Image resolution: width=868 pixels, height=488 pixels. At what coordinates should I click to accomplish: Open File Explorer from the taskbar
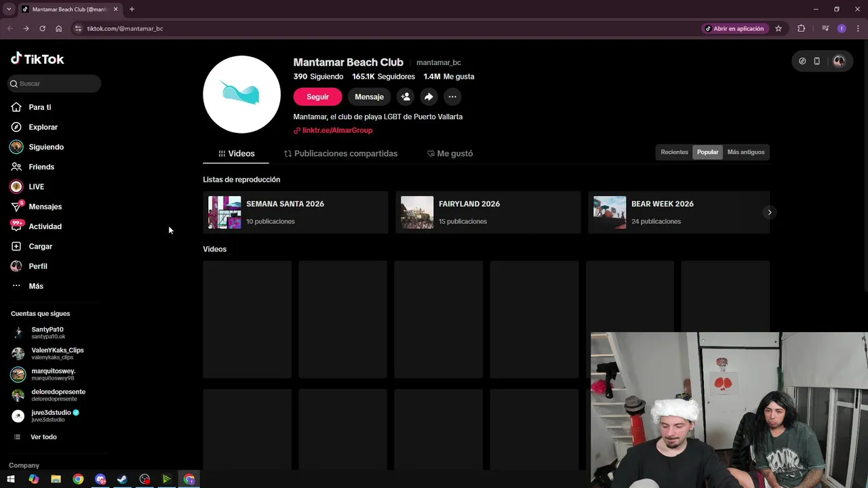[x=56, y=479]
